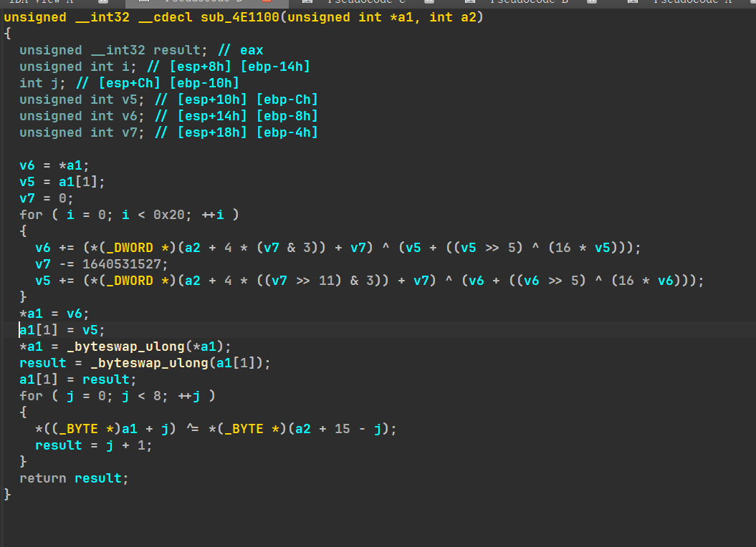Image resolution: width=756 pixels, height=547 pixels.
Task: Open the Pseudocode-B tab
Action: [529, 2]
